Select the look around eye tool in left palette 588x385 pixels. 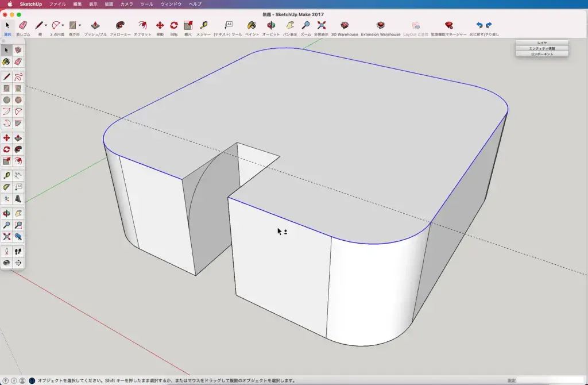tap(7, 263)
